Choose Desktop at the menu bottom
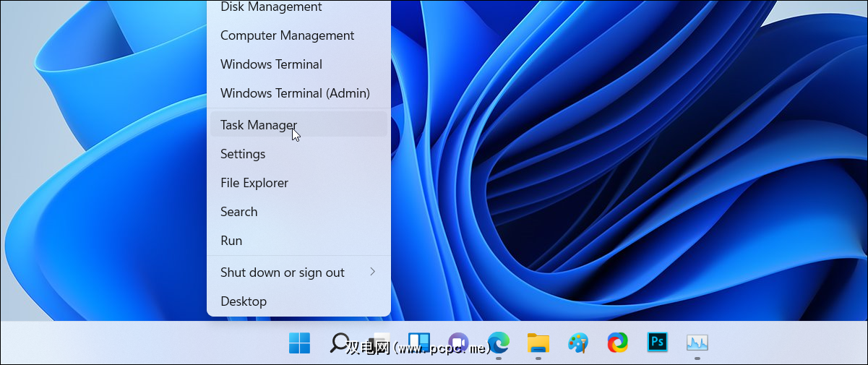Screen dimensions: 868x365 (x=244, y=301)
